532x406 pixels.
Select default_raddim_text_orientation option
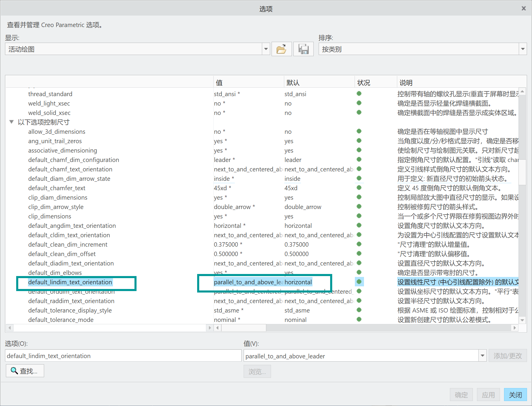(71, 301)
